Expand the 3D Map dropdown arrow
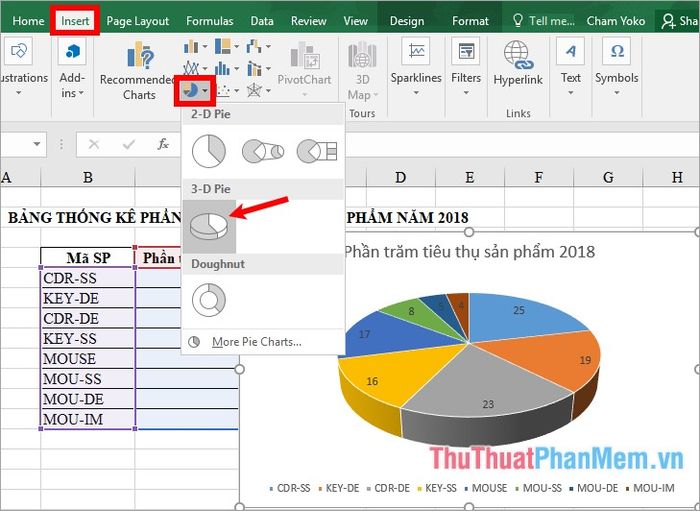The width and height of the screenshot is (700, 511). [376, 95]
